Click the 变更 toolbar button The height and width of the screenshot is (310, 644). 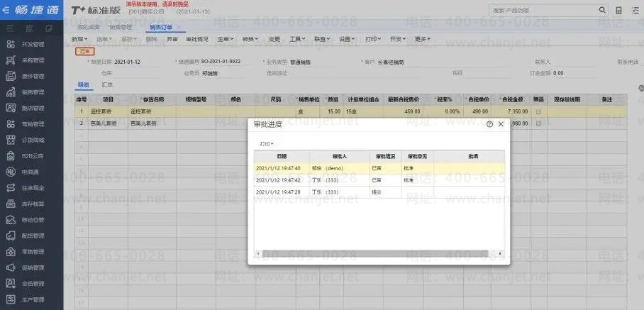(x=274, y=40)
